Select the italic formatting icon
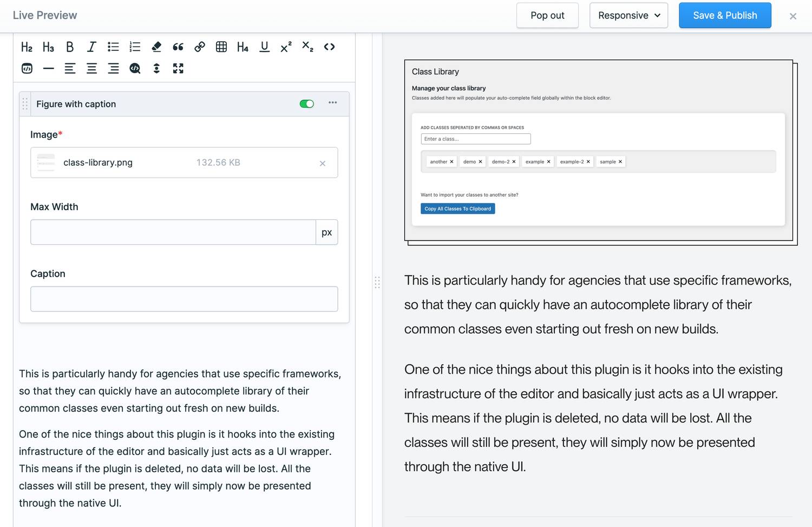The height and width of the screenshot is (527, 812). coord(91,47)
